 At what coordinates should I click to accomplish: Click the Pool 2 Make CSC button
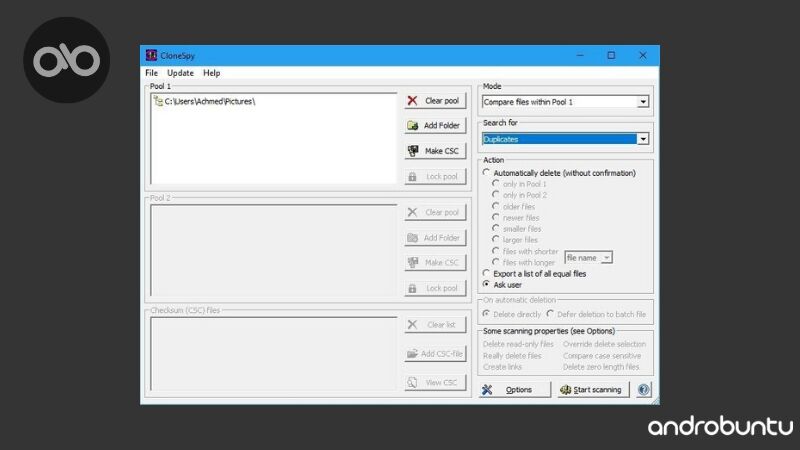coord(435,263)
